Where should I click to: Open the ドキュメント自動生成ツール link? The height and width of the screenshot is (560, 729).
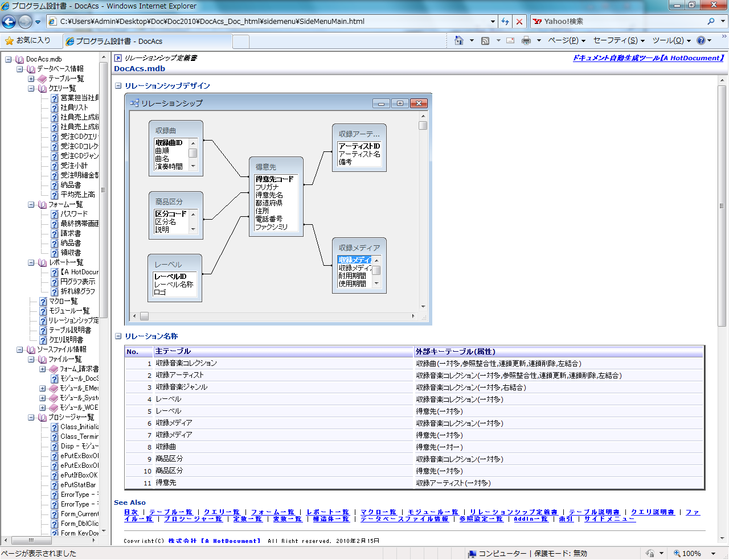649,58
